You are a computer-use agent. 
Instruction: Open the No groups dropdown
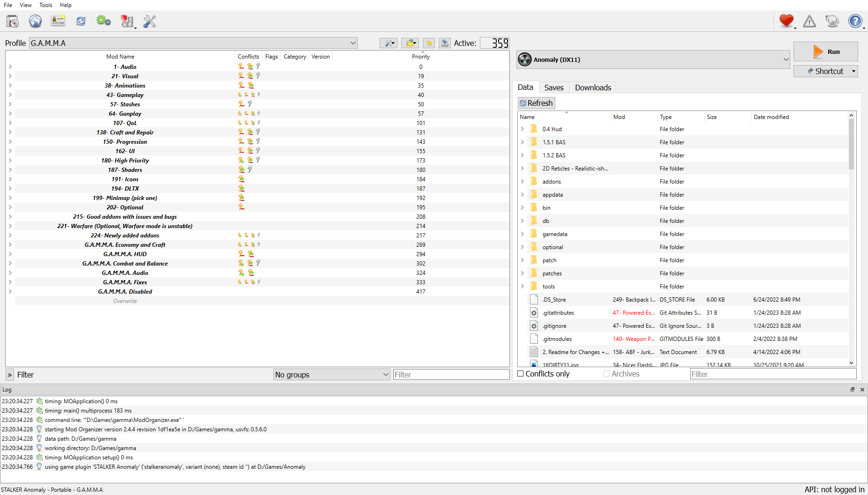pos(332,375)
